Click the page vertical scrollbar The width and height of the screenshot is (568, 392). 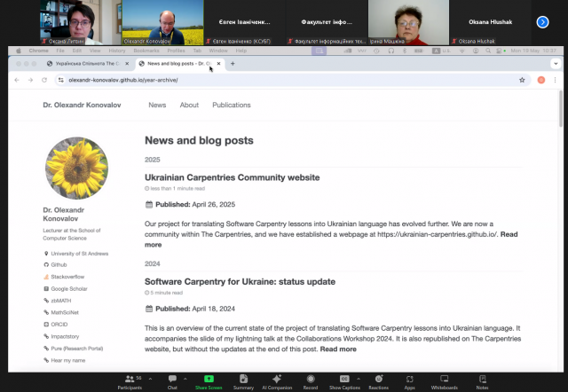[x=561, y=108]
